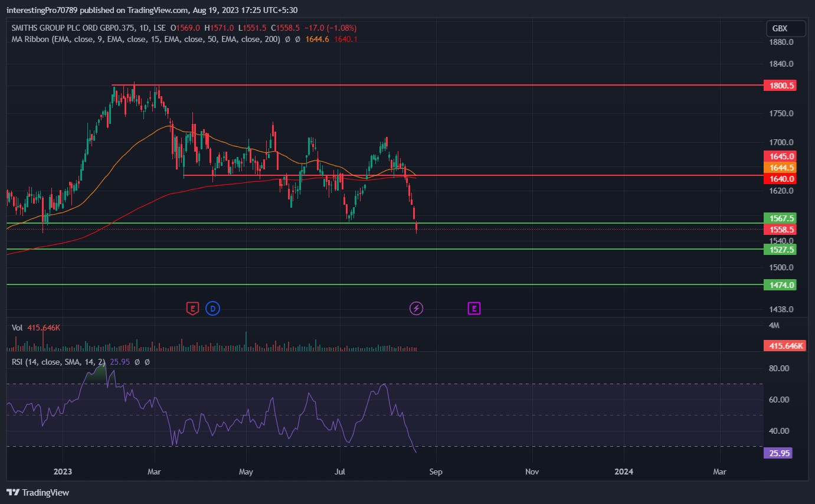
Task: Click the 4M volume axis tick
Action: pyautogui.click(x=774, y=326)
